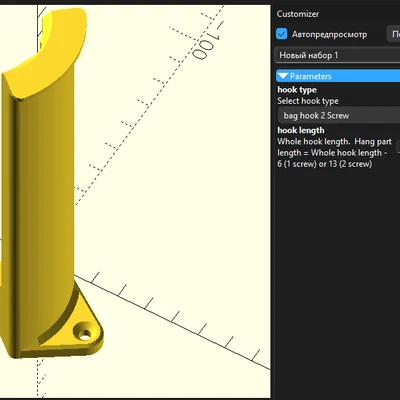Click the Select hook type description
This screenshot has width=400, height=400.
308,101
